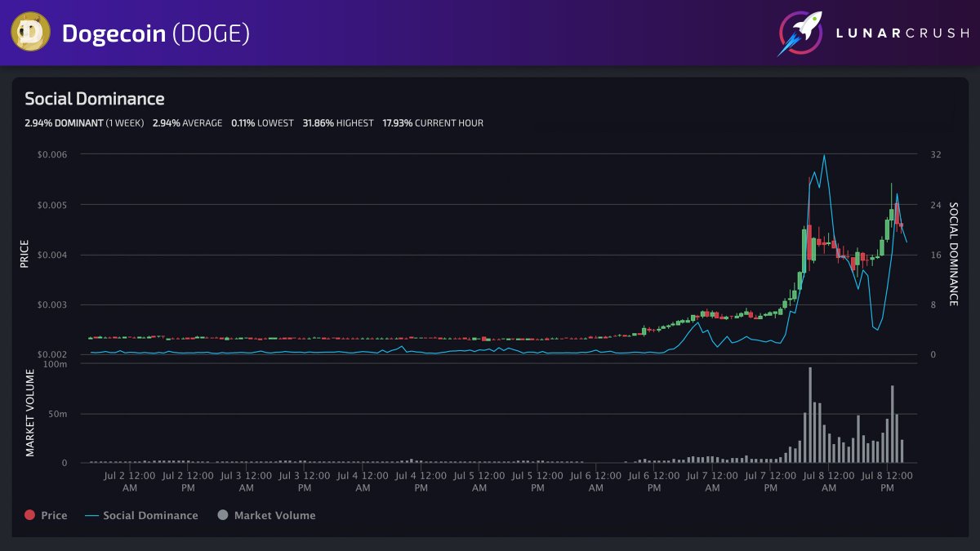Click the Jul 5 12:00 AM axis label
The width and height of the screenshot is (980, 551).
coord(479,481)
